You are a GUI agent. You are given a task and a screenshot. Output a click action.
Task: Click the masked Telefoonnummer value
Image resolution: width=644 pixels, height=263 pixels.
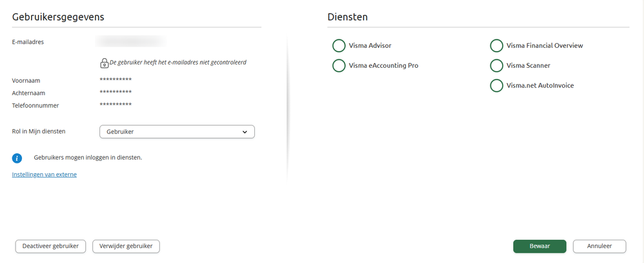pyautogui.click(x=116, y=105)
